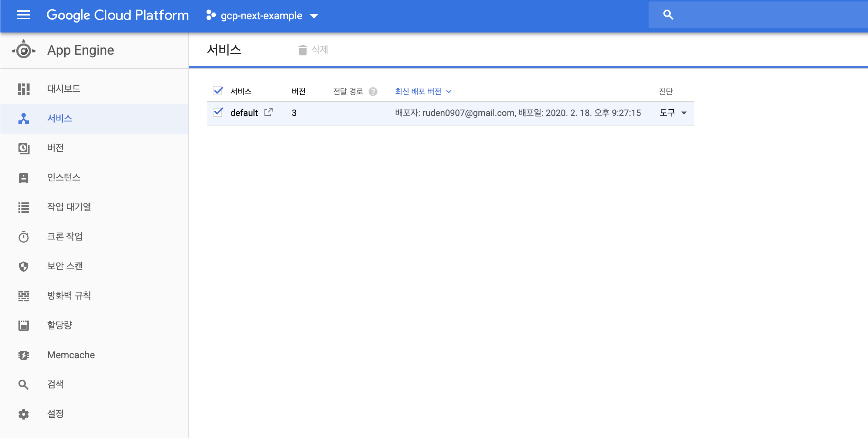Toggle the select-all 서비스 header checkbox
The height and width of the screenshot is (438, 868).
[218, 91]
